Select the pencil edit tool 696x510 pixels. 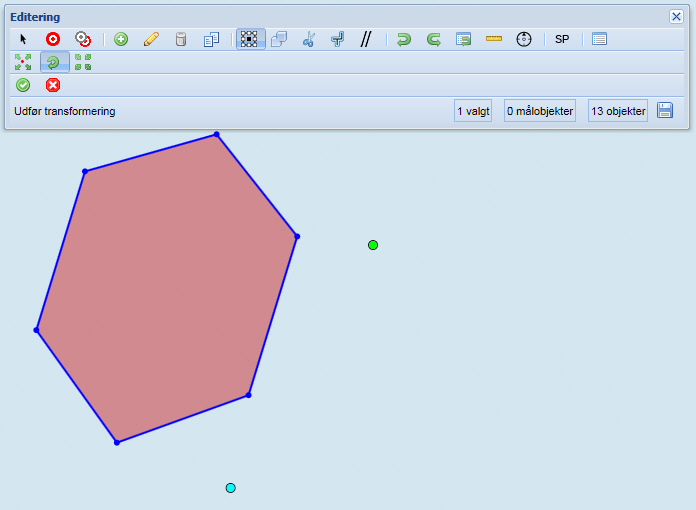[x=151, y=39]
